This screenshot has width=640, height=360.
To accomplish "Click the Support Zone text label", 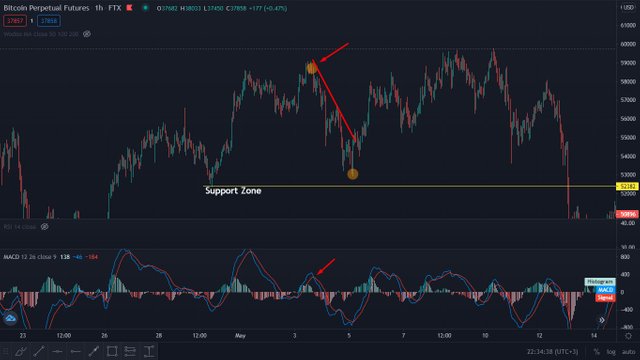I will tap(233, 191).
